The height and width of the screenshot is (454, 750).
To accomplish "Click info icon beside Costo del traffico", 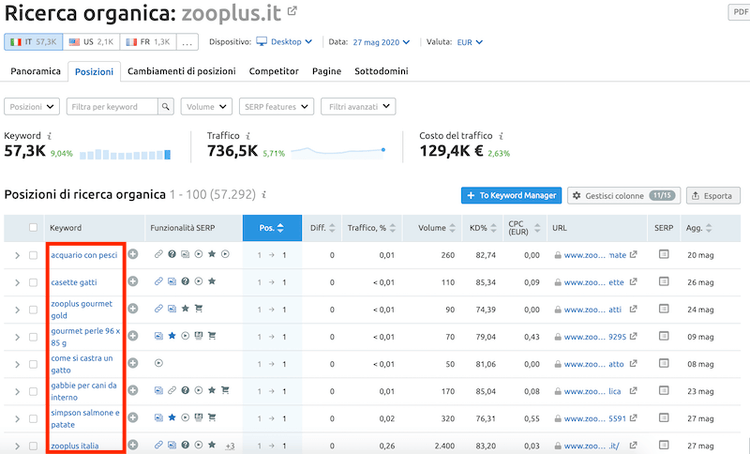I will 501,136.
